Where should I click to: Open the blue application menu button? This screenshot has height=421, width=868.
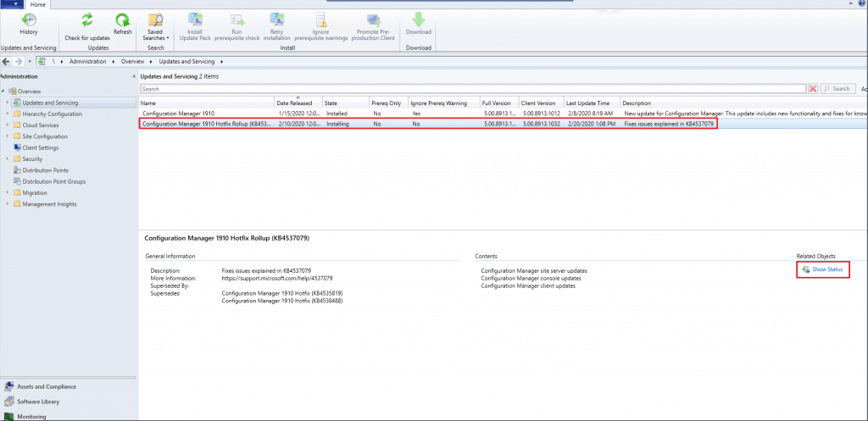12,4
